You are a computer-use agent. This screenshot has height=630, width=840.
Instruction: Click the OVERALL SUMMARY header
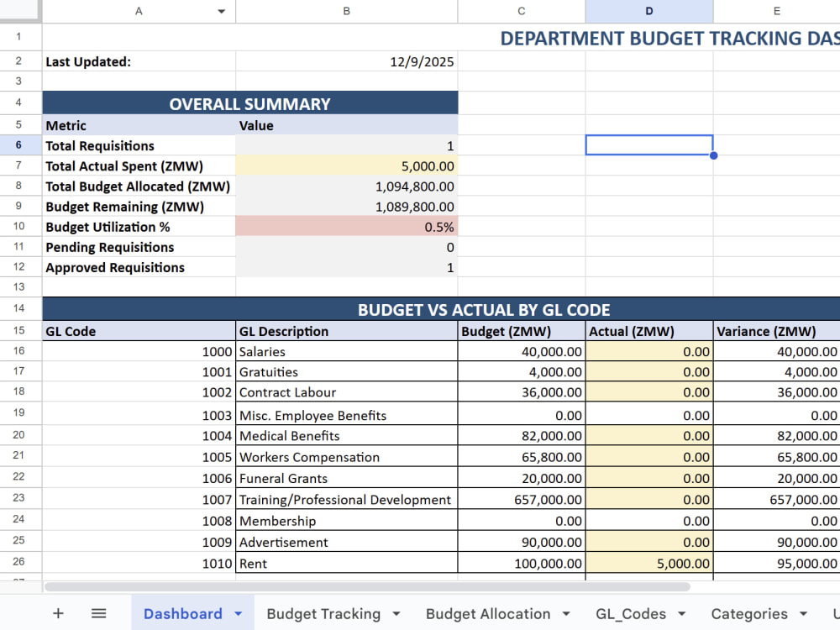[250, 102]
